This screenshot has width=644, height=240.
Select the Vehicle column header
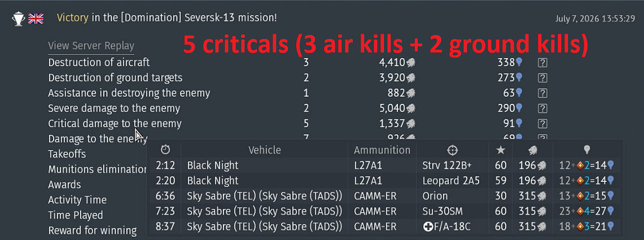pyautogui.click(x=265, y=150)
